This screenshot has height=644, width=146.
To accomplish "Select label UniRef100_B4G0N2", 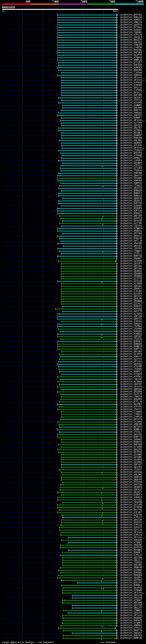I will [131, 50].
